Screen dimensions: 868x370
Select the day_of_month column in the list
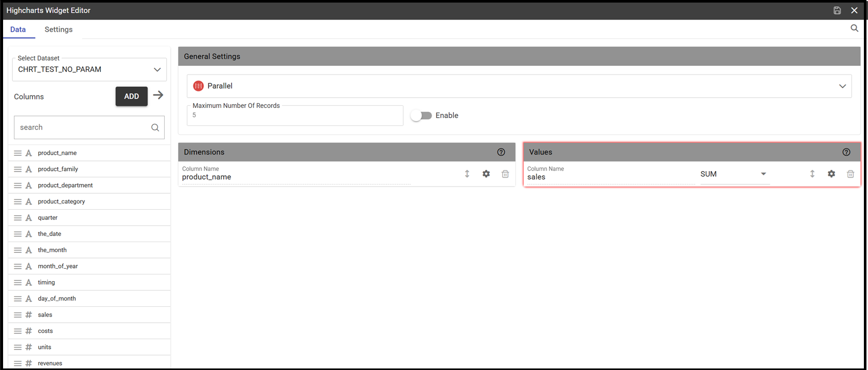[x=90, y=299]
